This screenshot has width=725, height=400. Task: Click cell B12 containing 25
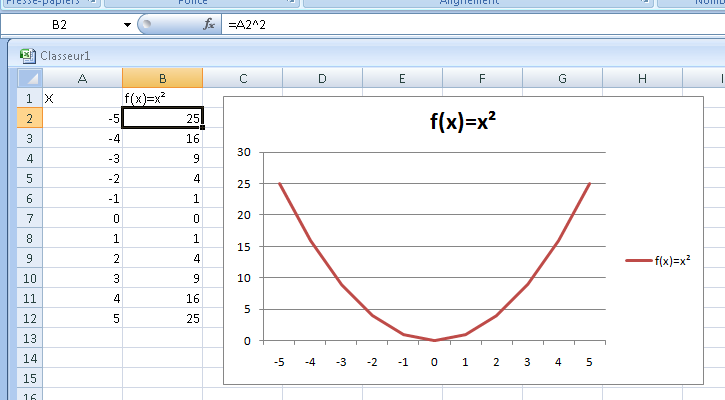coord(162,318)
